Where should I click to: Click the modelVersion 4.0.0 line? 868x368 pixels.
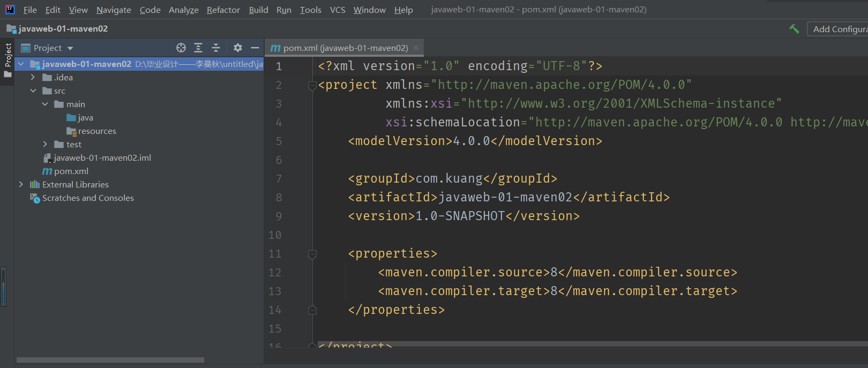point(475,141)
